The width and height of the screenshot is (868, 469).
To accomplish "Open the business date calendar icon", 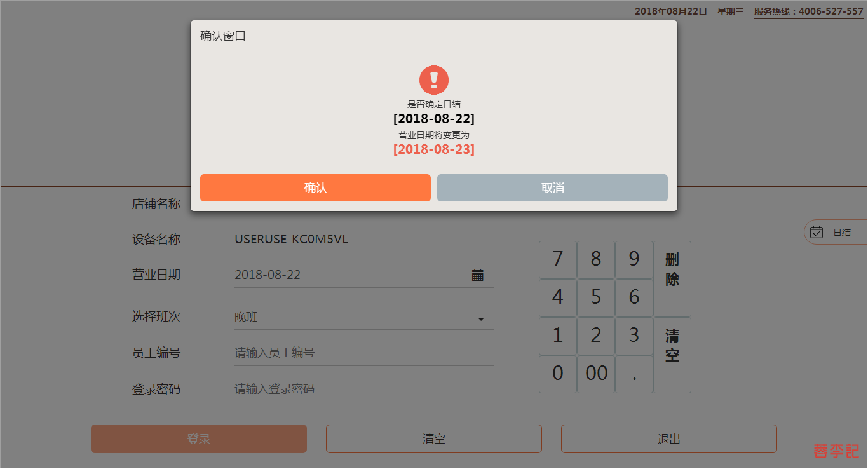I will [478, 275].
